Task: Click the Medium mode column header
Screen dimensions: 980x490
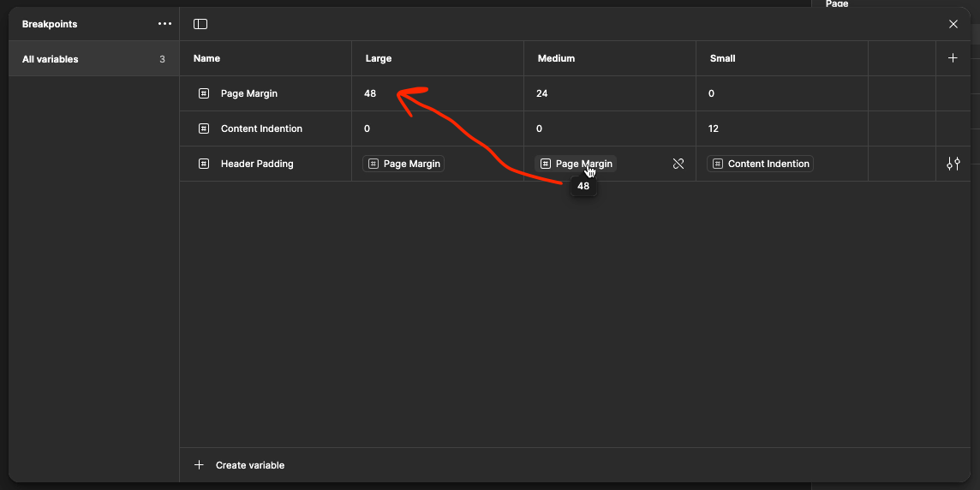Action: pos(556,58)
